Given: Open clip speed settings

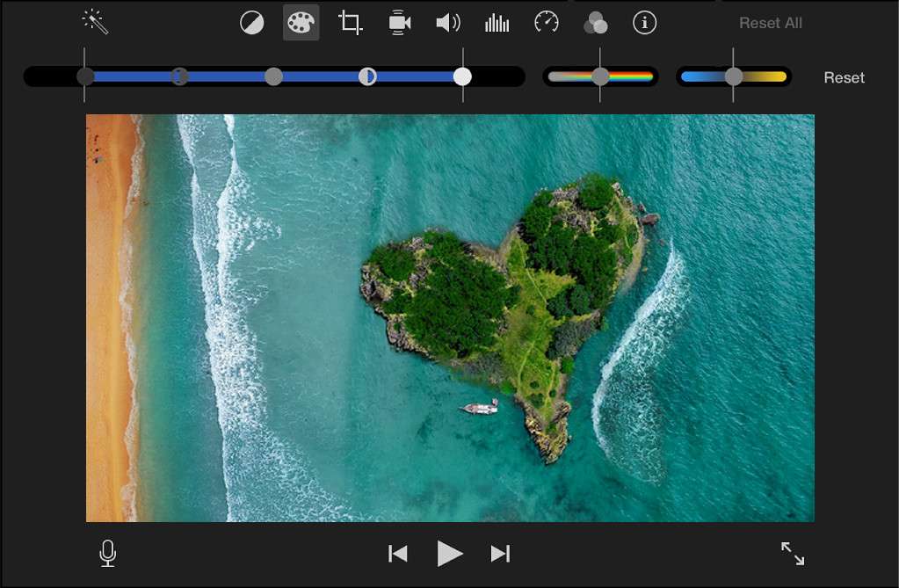Looking at the screenshot, I should point(546,22).
